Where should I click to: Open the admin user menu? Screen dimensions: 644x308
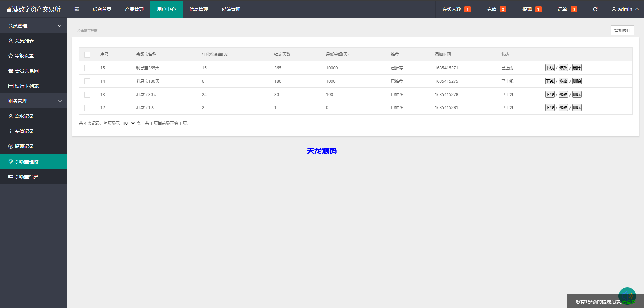coord(625,9)
